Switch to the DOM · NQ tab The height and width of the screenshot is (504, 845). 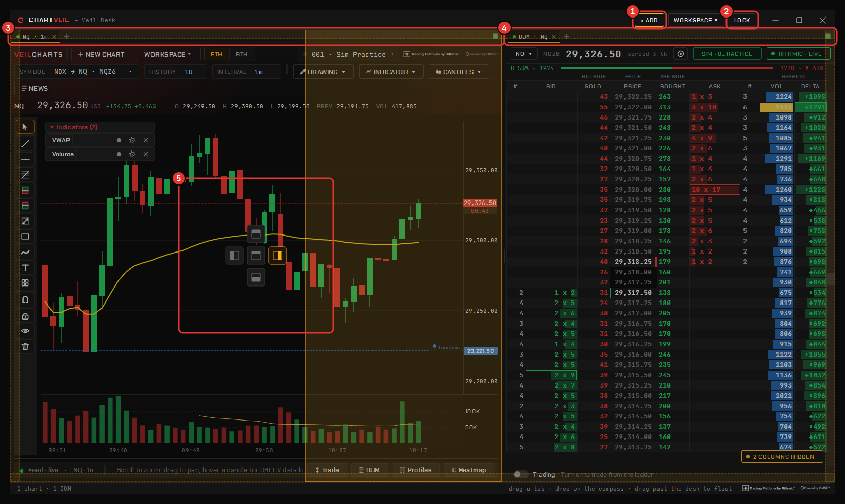(533, 37)
